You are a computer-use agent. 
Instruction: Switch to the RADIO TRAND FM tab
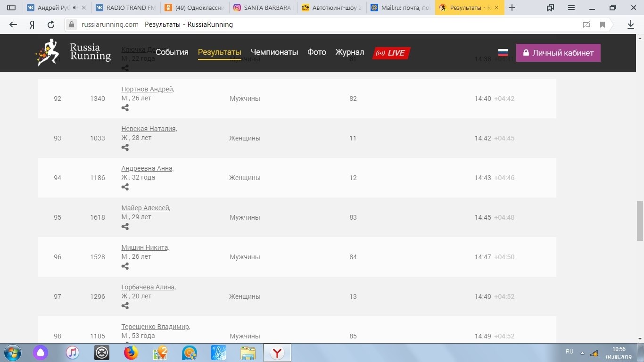point(125,8)
